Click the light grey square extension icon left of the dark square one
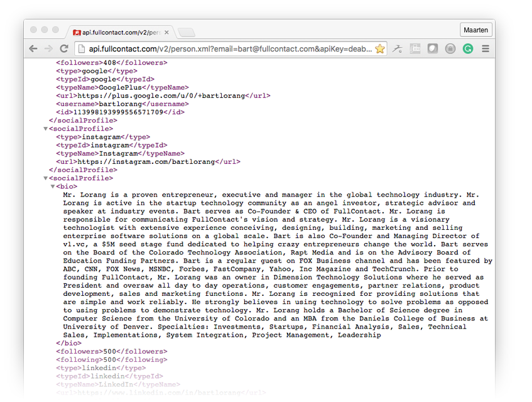 tap(415, 49)
